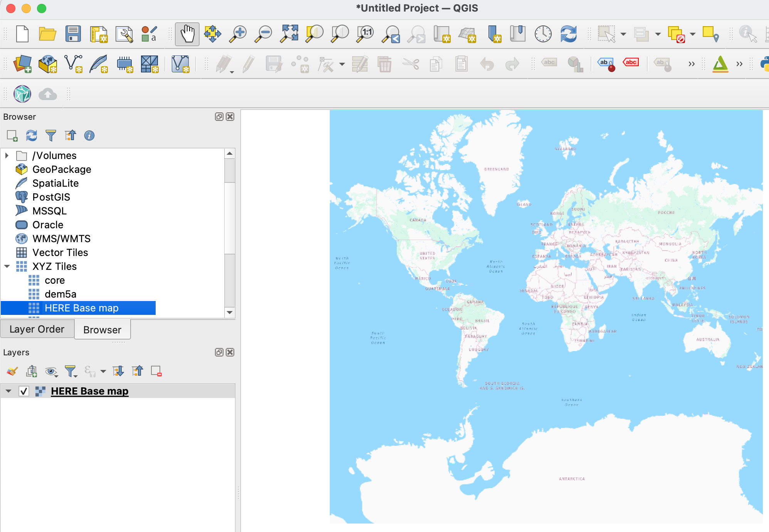The image size is (769, 532).
Task: Open the style manager
Action: tap(149, 34)
